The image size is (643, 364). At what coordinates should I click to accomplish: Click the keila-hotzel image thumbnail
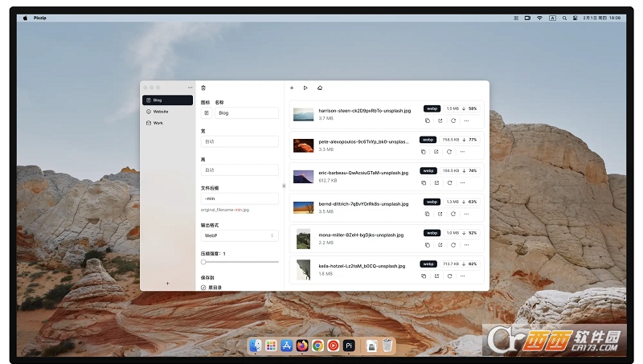click(x=304, y=270)
